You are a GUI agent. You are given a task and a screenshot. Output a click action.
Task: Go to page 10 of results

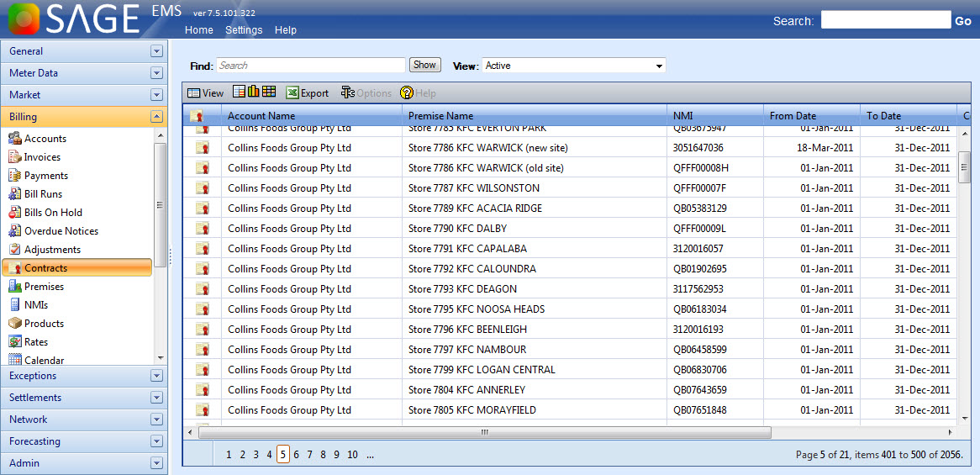(352, 455)
